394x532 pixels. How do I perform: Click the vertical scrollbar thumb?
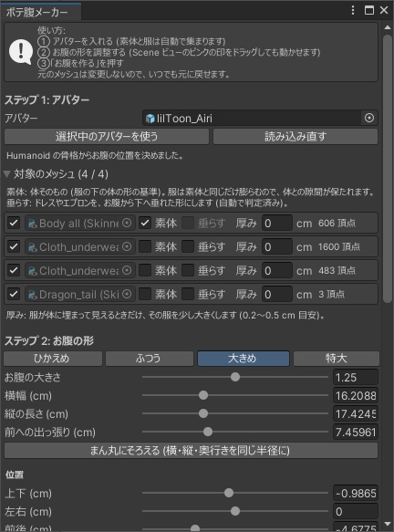tap(388, 168)
